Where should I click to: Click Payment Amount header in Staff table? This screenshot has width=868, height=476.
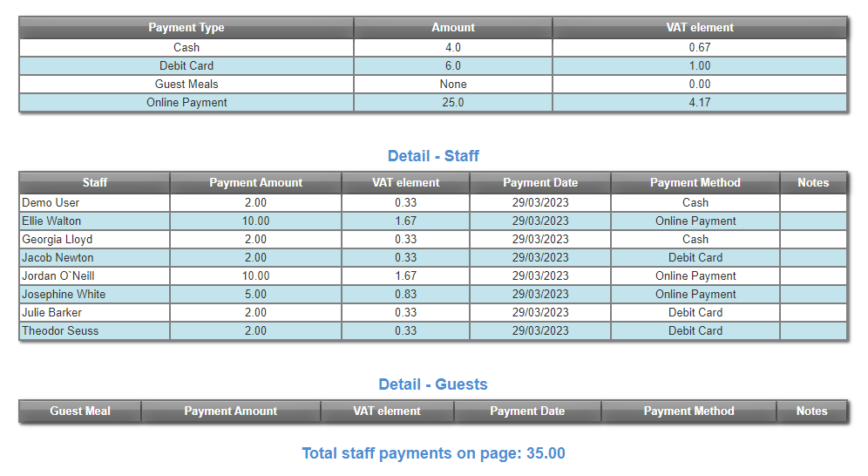[x=255, y=183]
